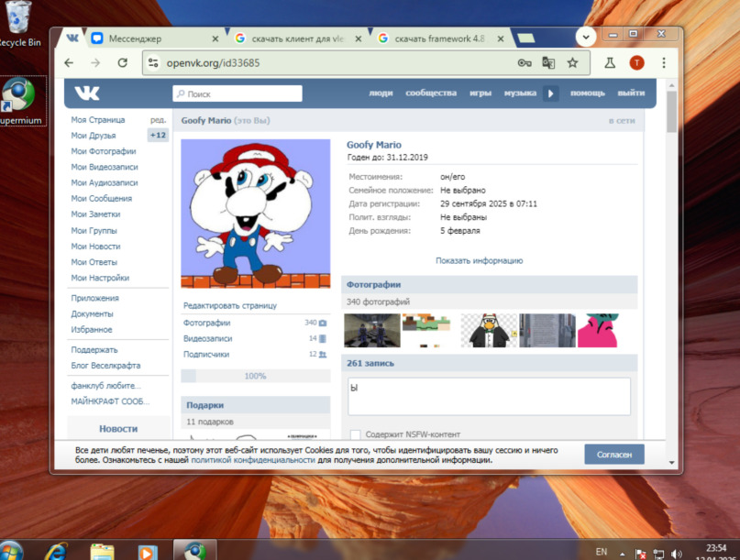Open политикой конфиденциальности link

point(252,460)
